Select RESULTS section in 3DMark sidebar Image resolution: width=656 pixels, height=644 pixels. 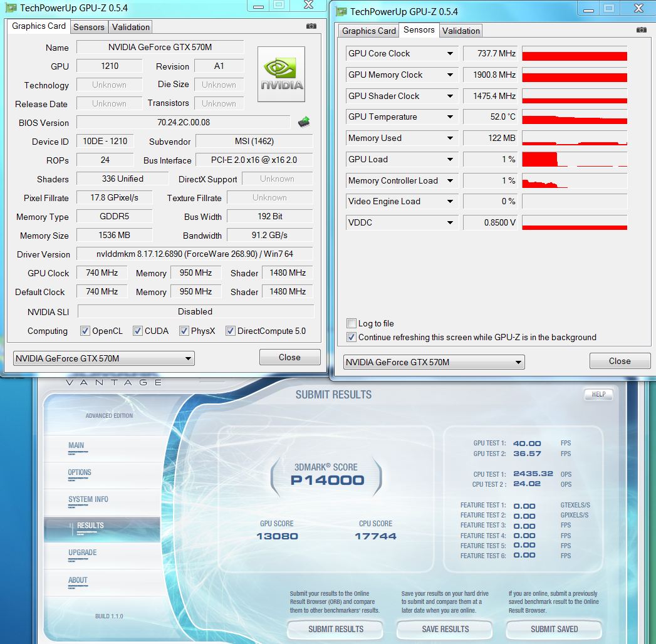pos(102,529)
